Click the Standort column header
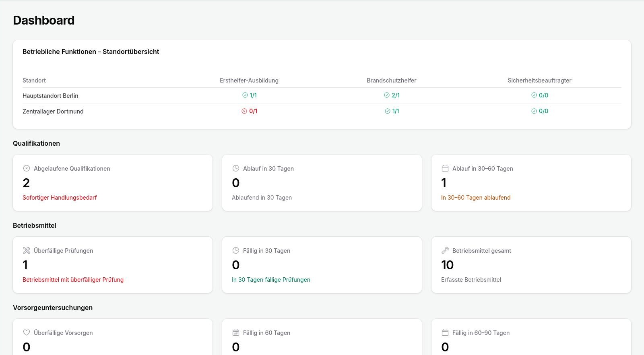The height and width of the screenshot is (355, 644). click(34, 80)
